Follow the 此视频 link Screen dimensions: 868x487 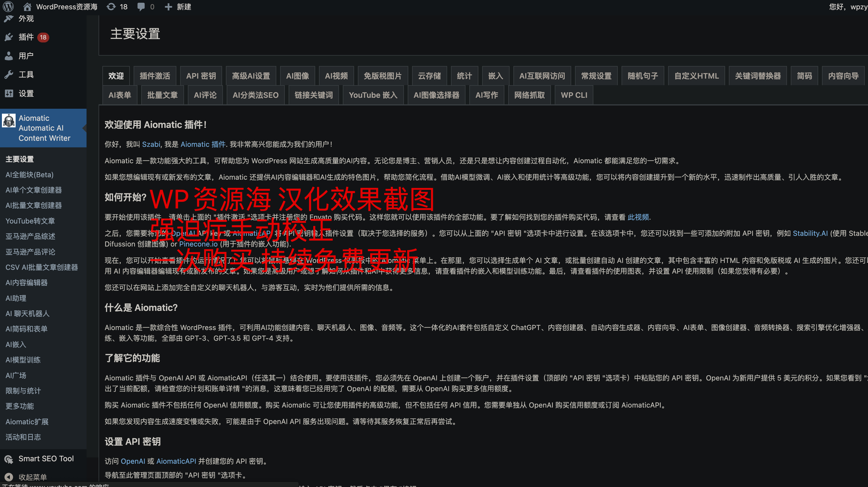pos(638,217)
